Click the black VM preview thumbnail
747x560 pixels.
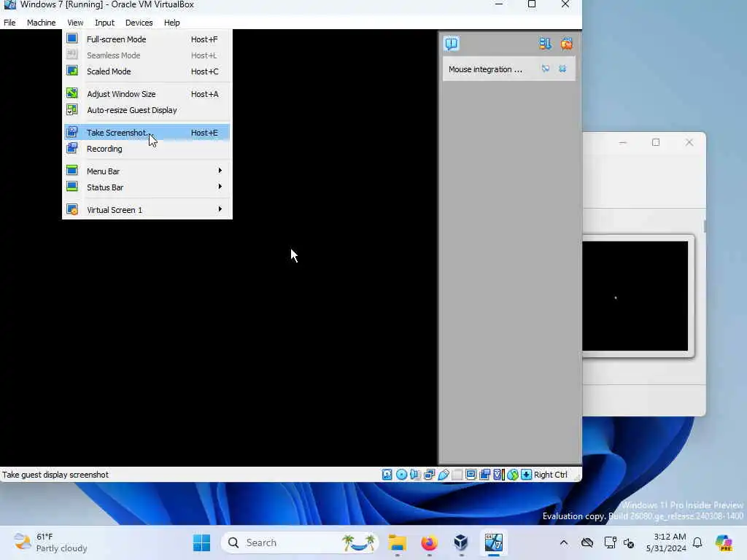click(x=635, y=296)
